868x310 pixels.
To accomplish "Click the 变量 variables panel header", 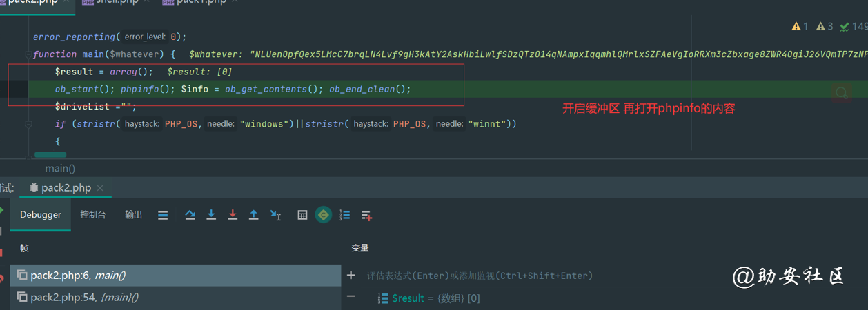I will tap(360, 248).
